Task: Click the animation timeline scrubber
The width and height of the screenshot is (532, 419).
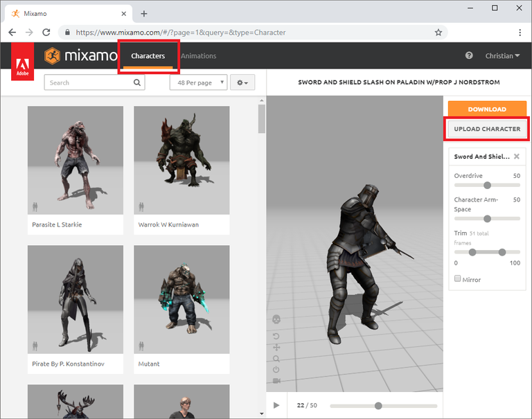Action: pyautogui.click(x=378, y=406)
